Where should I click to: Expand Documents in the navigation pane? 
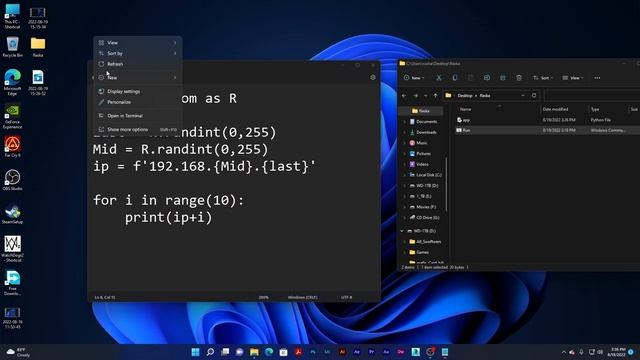(404, 122)
